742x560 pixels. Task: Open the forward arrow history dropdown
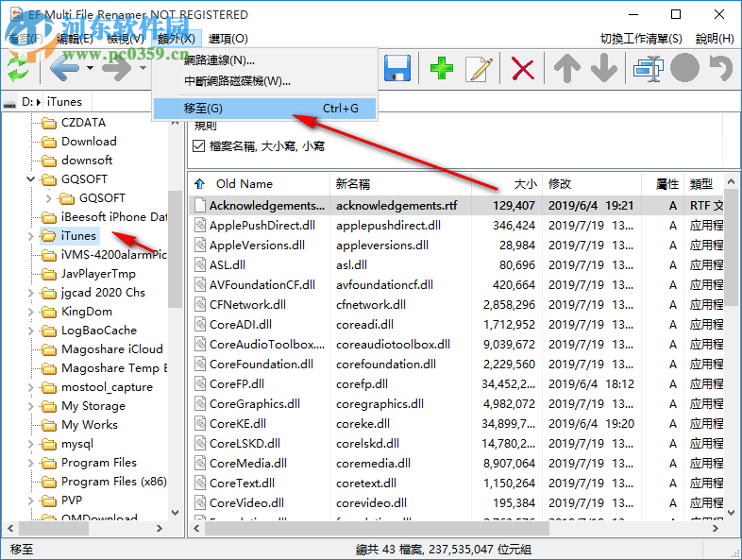143,68
